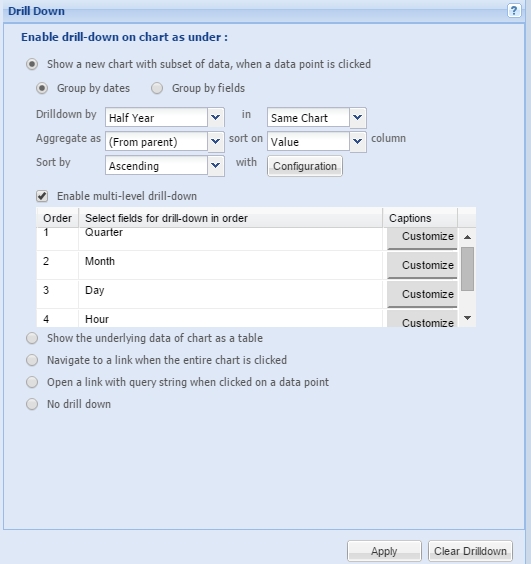Image resolution: width=531 pixels, height=564 pixels.
Task: Toggle 'Enable multi-level drill-down' checkbox
Action: (x=42, y=196)
